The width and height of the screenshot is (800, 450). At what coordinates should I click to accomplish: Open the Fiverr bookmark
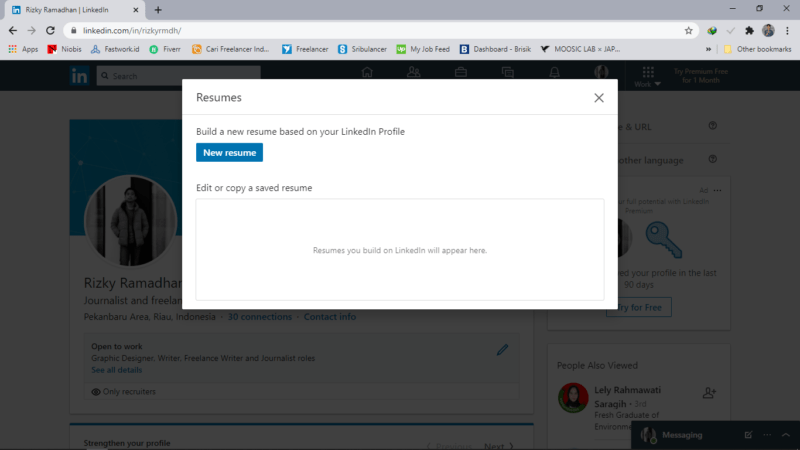point(165,49)
